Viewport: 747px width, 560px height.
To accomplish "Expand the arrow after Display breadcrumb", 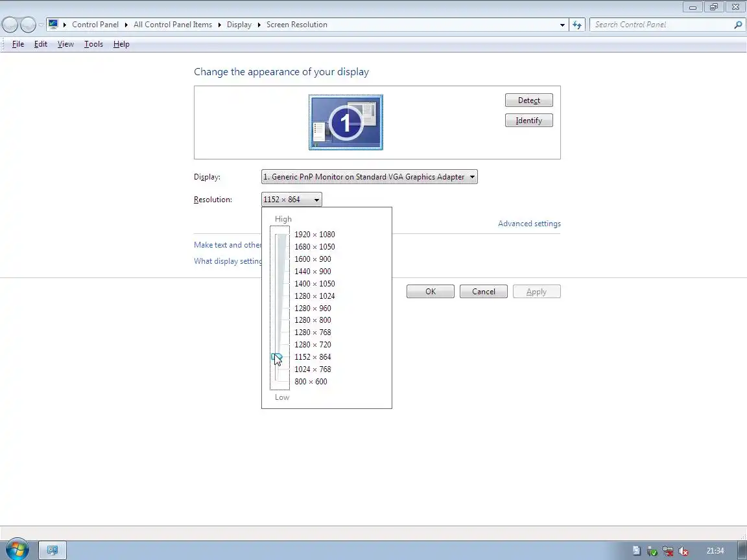I will (x=259, y=25).
